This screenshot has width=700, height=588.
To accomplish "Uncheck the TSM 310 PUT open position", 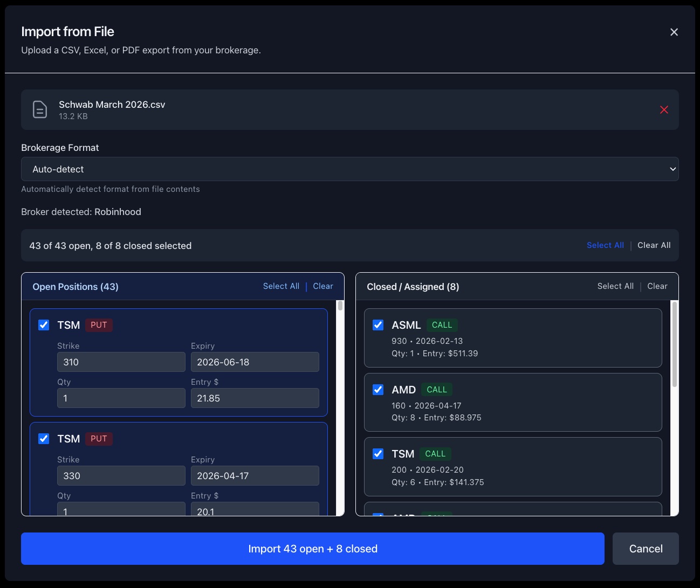I will [x=44, y=324].
